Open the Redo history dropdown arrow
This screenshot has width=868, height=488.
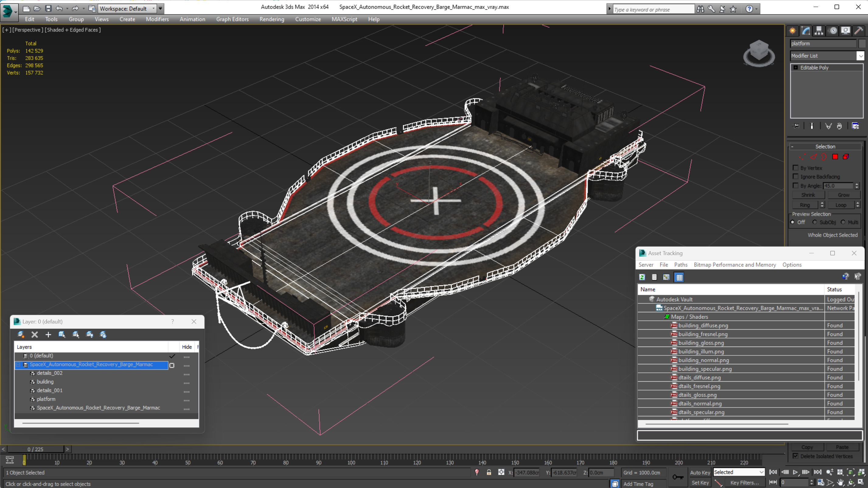84,9
